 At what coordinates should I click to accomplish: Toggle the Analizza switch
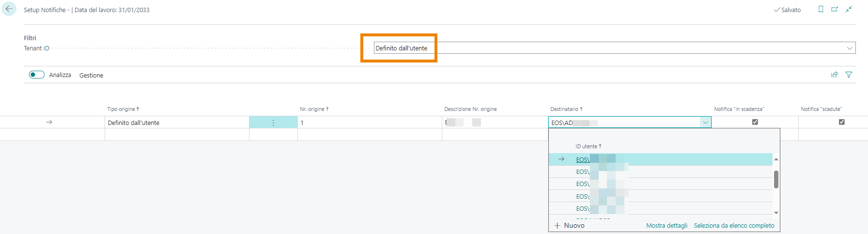37,75
